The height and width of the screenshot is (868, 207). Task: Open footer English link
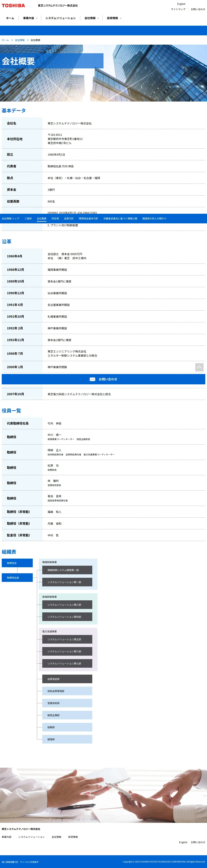coord(183,842)
